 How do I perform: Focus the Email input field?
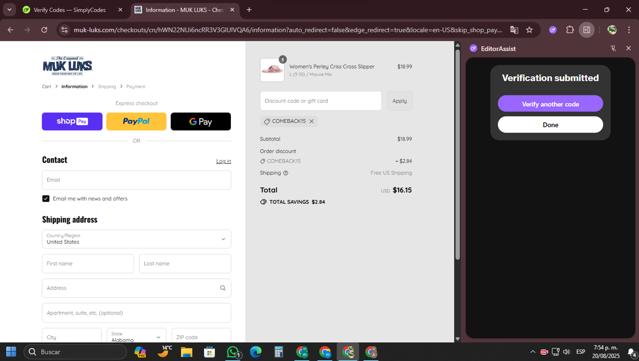pyautogui.click(x=137, y=180)
